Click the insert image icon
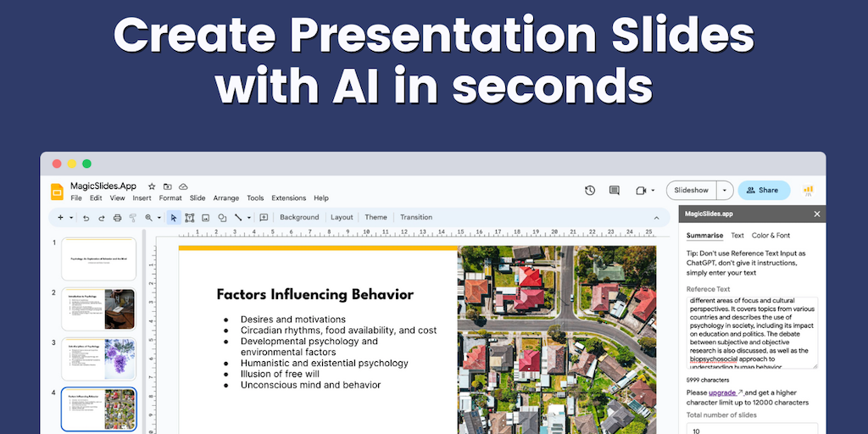Viewport: 868px width, 434px height. pos(205,218)
